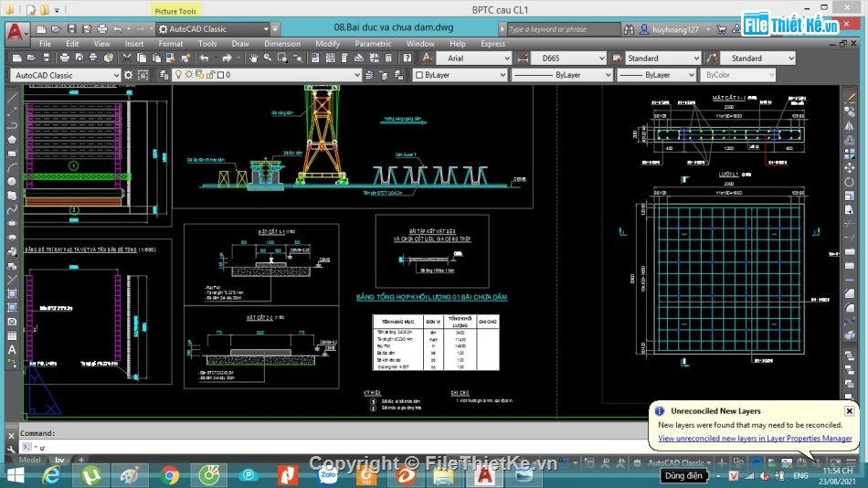868x488 pixels.
Task: Add a new layout with plus tab
Action: pyautogui.click(x=80, y=460)
